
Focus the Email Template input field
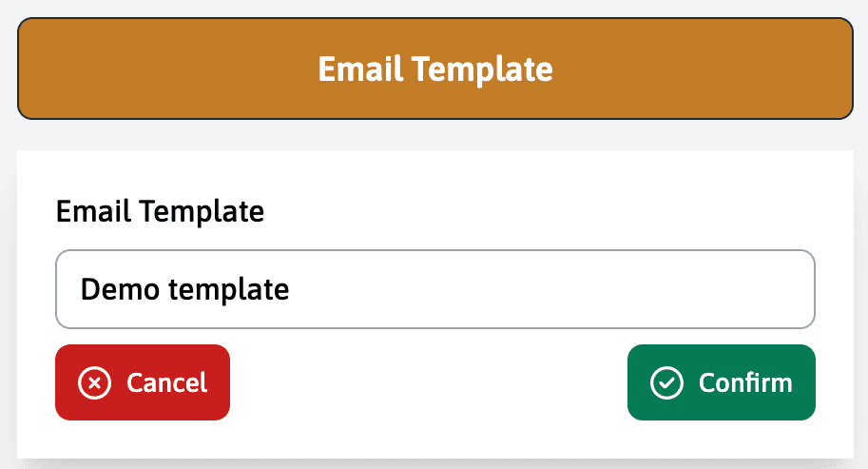click(x=435, y=289)
